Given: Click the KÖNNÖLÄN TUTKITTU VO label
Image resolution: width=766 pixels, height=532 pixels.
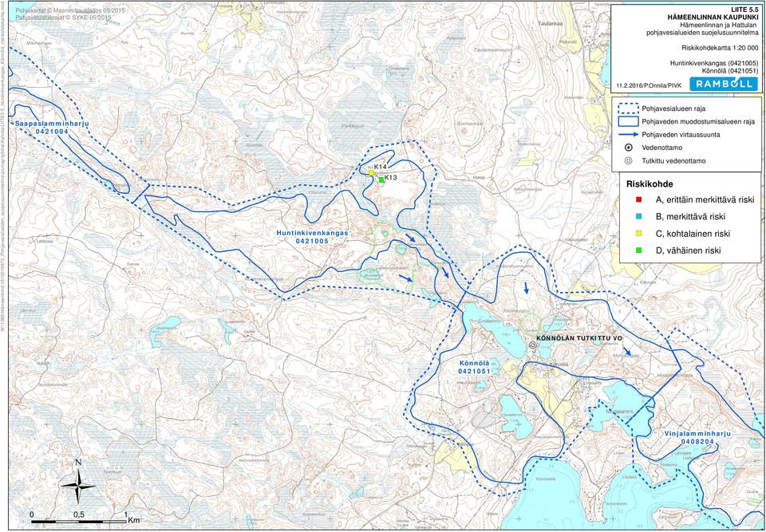Looking at the screenshot, I should 578,338.
